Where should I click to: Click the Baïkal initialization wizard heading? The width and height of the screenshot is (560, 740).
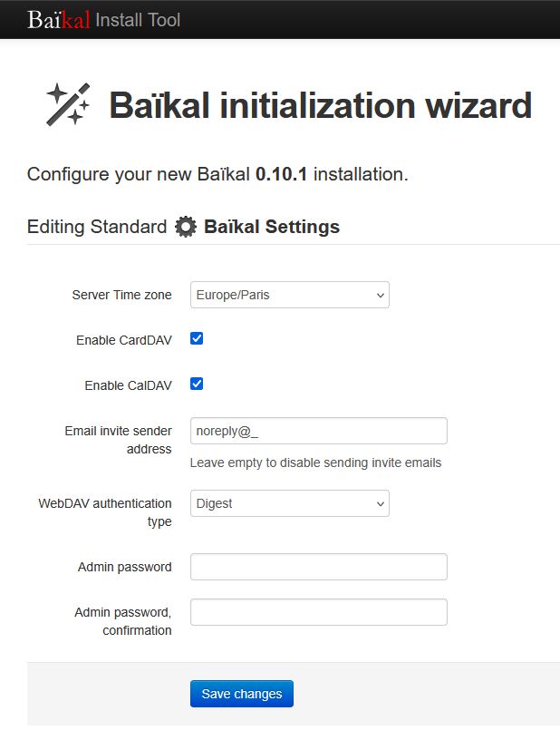tap(320, 106)
